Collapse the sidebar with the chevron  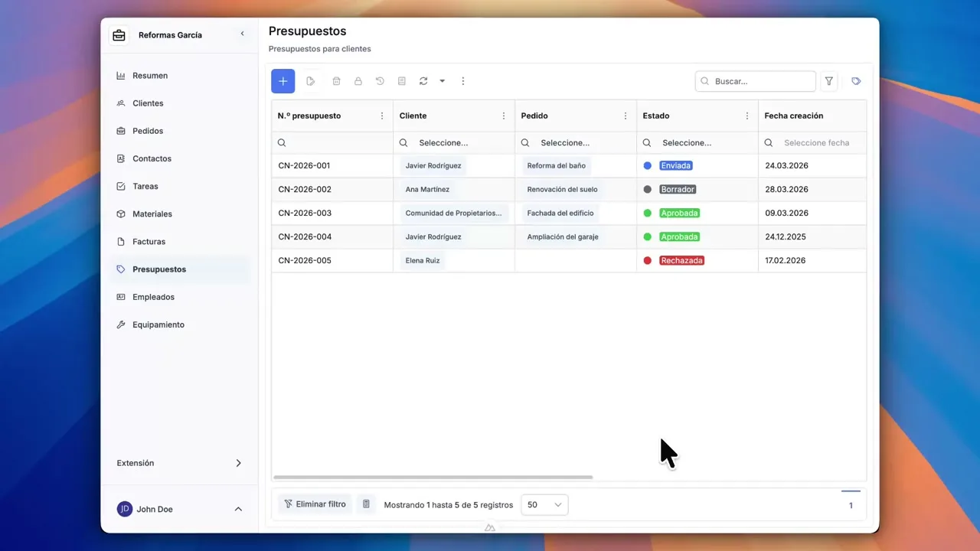[243, 34]
